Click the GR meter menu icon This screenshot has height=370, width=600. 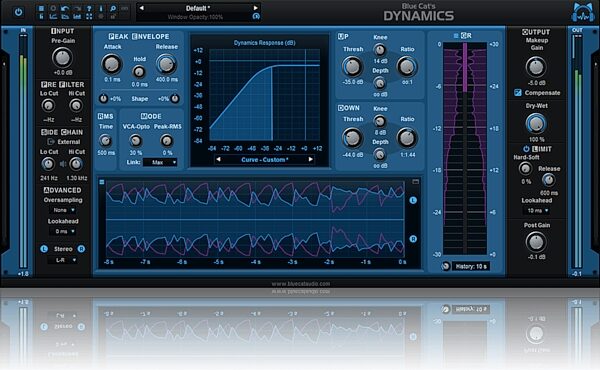click(x=456, y=36)
